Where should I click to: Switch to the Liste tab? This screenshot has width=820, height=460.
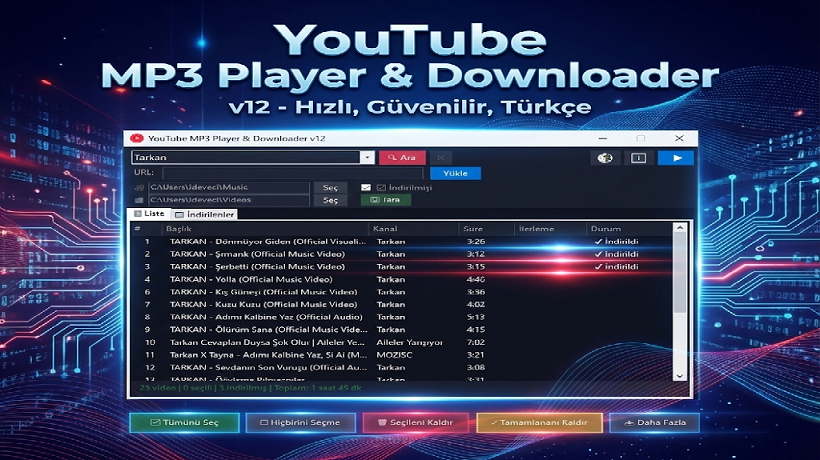(150, 213)
